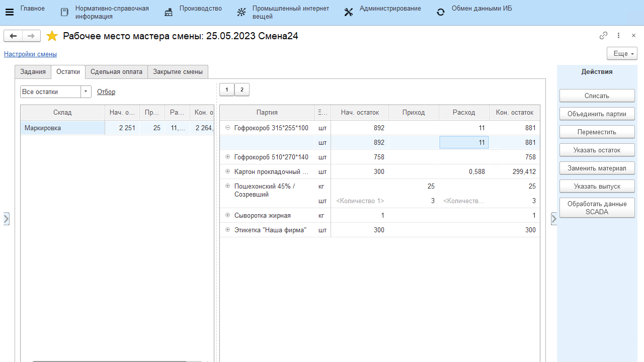This screenshot has height=362, width=644.
Task: Open the main hamburger menu icon
Action: pyautogui.click(x=9, y=12)
